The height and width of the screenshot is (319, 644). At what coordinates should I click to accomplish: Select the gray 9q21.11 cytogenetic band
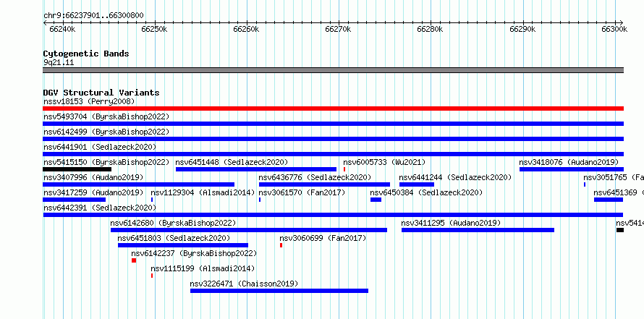coord(333,69)
